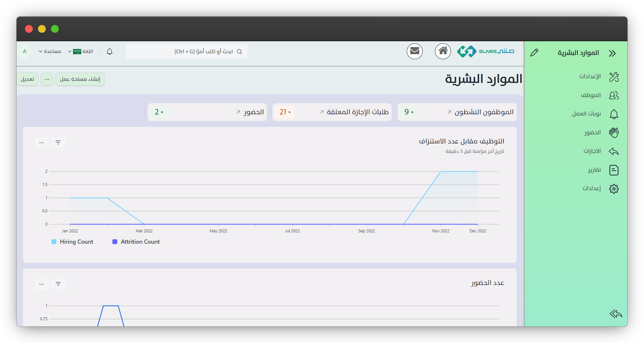
Task: Click the تعديل edit button
Action: click(28, 79)
